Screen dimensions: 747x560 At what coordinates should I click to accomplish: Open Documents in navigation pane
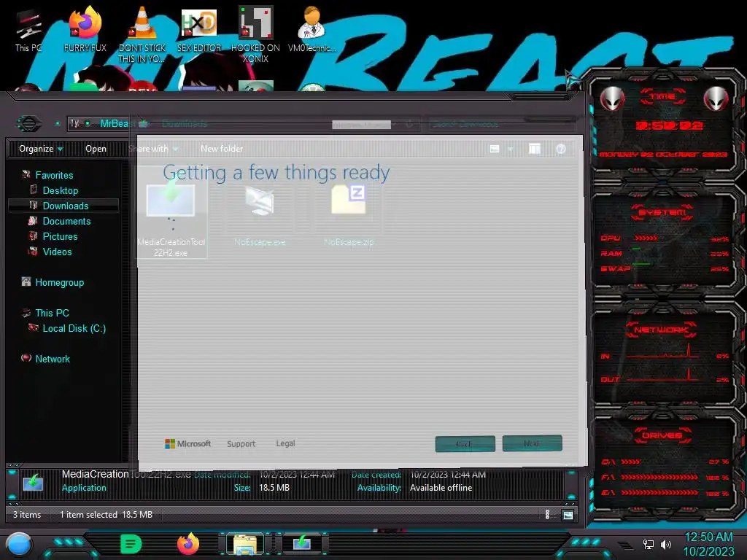(x=66, y=221)
